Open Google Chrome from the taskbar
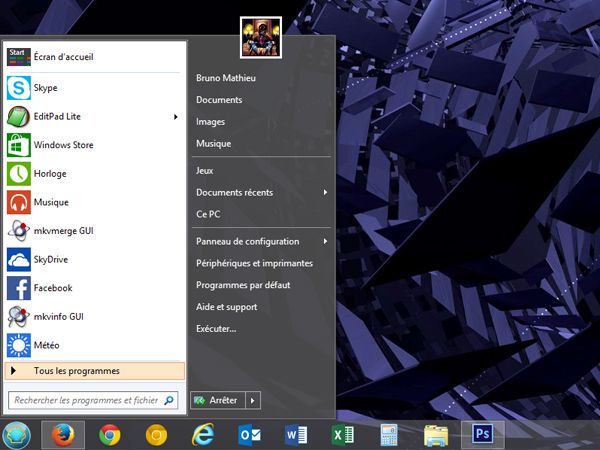 click(x=110, y=435)
